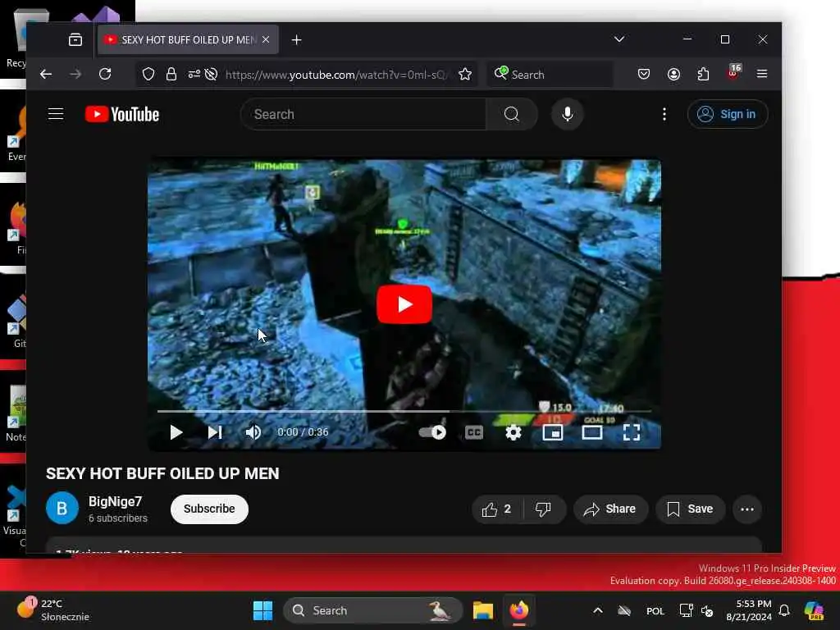Open the YouTube guide hamburger menu
This screenshot has width=840, height=630.
(56, 114)
